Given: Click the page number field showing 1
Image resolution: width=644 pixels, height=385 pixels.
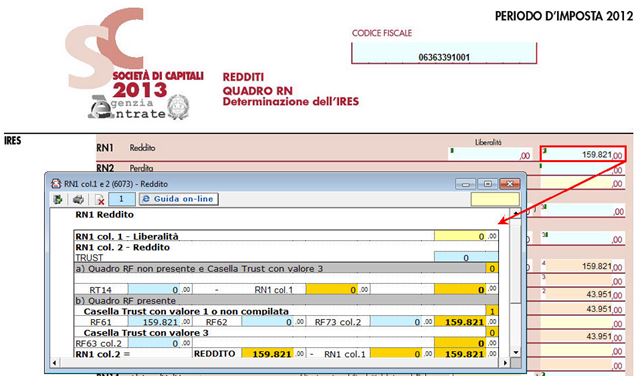Looking at the screenshot, I should 121,199.
